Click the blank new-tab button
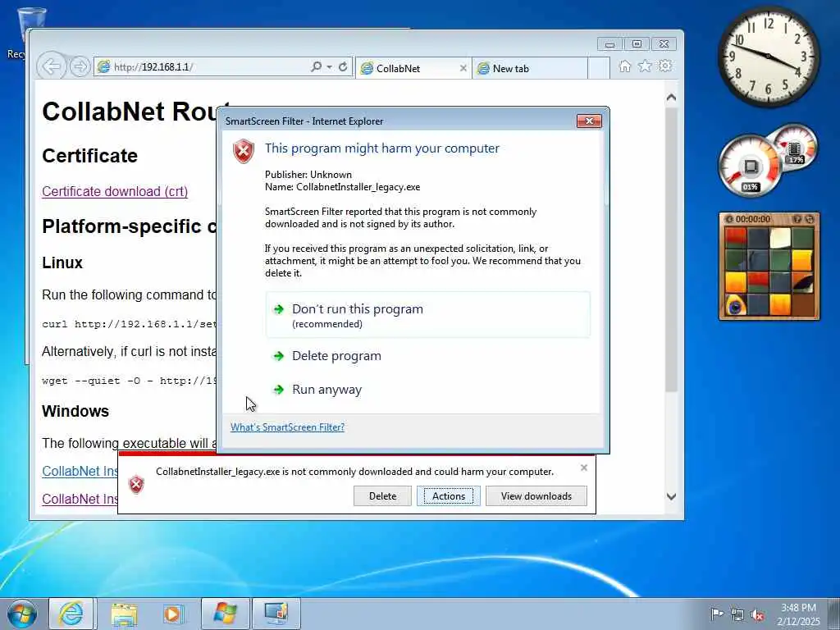840x630 pixels. coord(598,69)
